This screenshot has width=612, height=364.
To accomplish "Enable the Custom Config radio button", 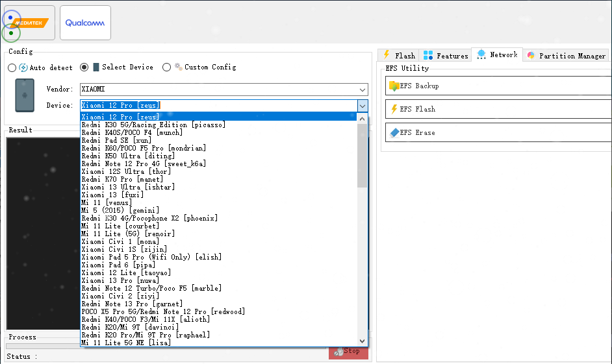I will [x=167, y=67].
